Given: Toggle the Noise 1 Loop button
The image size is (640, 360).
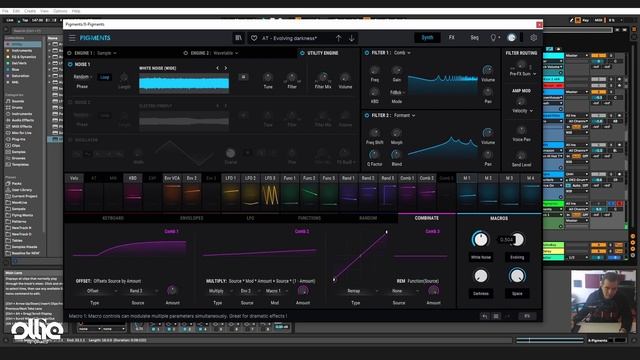Looking at the screenshot, I should [105, 77].
